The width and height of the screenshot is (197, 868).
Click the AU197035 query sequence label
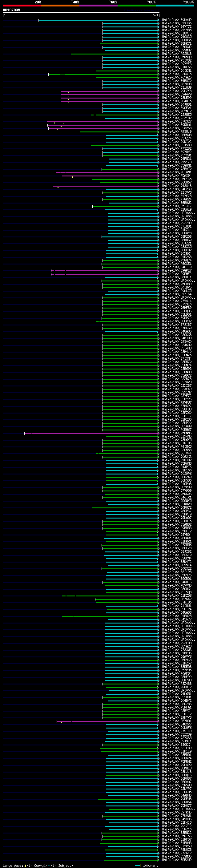pos(11,10)
